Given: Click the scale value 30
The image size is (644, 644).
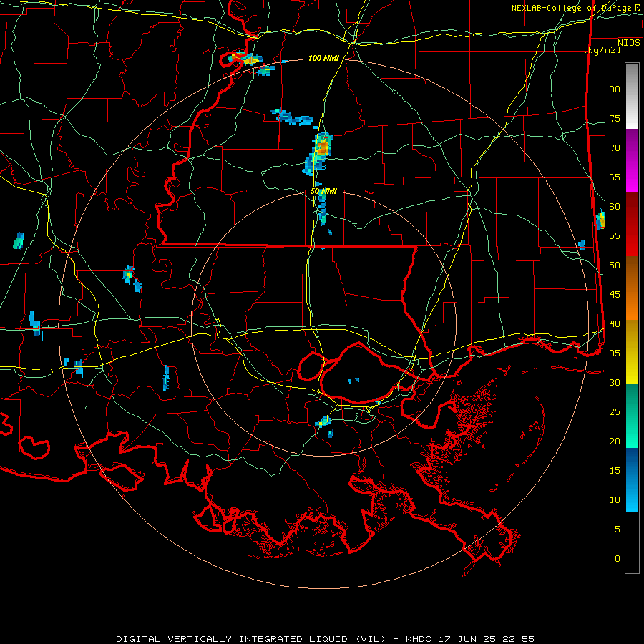Looking at the screenshot, I should 615,383.
